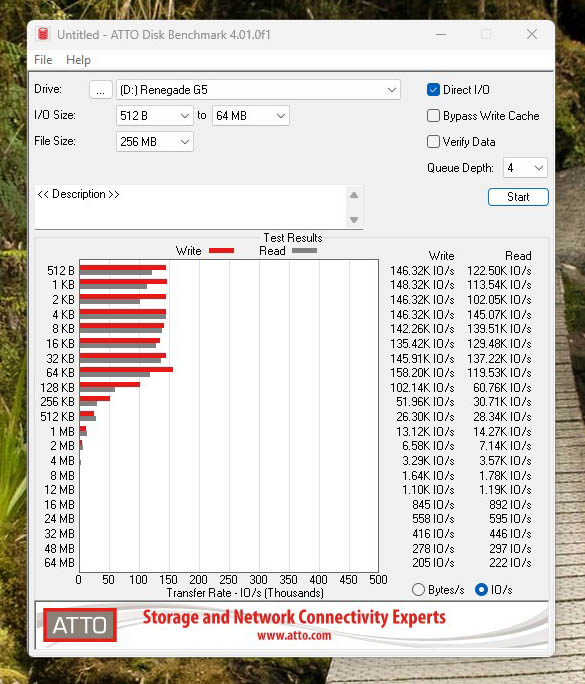
Task: Open the Queue Depth dropdown
Action: (525, 168)
